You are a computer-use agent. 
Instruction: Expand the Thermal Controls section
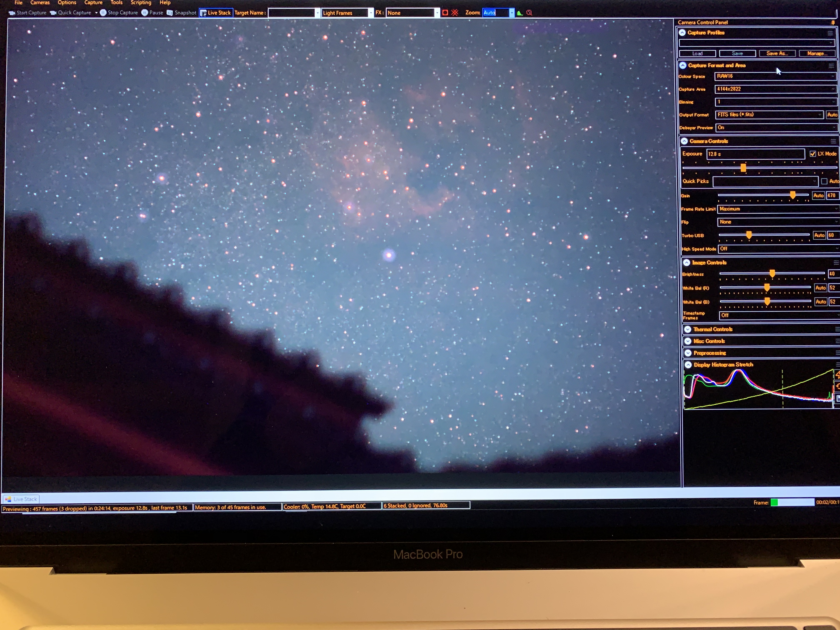coord(688,329)
